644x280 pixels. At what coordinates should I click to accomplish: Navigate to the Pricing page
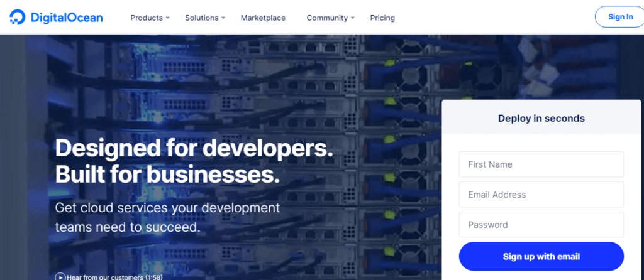tap(382, 18)
